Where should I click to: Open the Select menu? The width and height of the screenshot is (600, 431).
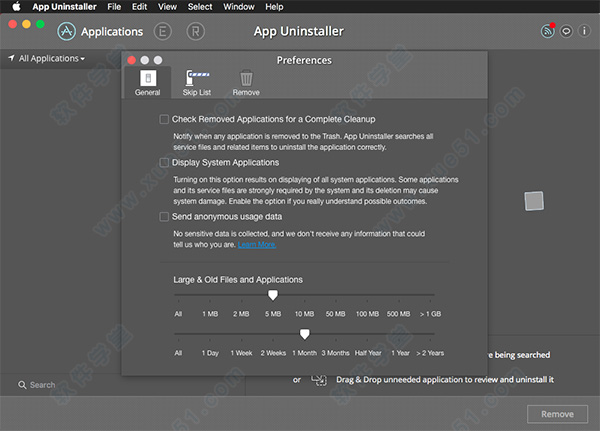tap(200, 7)
